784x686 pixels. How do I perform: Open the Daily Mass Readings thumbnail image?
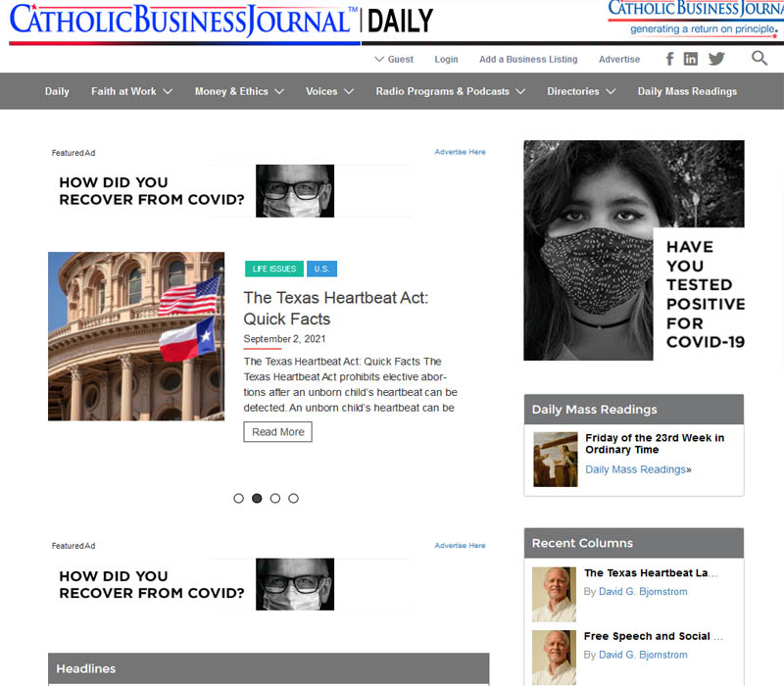point(555,459)
